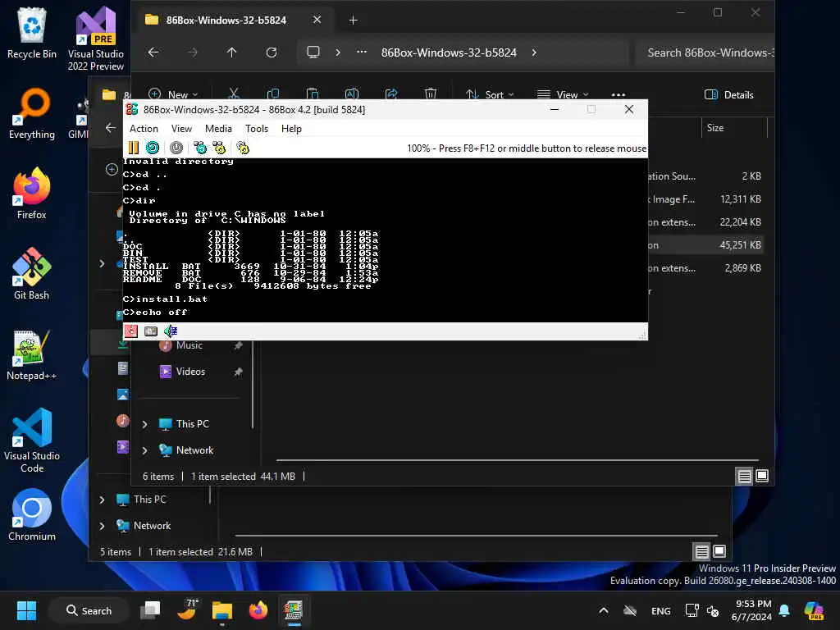The width and height of the screenshot is (840, 630).
Task: Open the View dropdown in Explorer toolbar
Action: click(563, 94)
